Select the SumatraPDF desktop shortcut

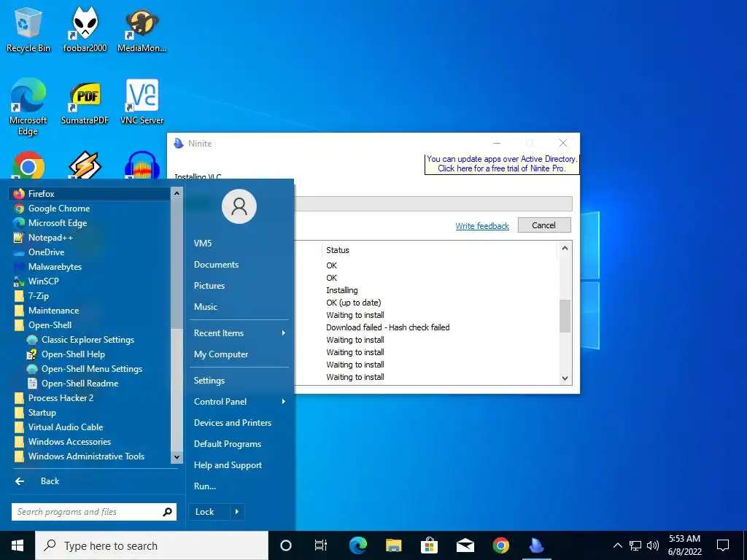(85, 102)
